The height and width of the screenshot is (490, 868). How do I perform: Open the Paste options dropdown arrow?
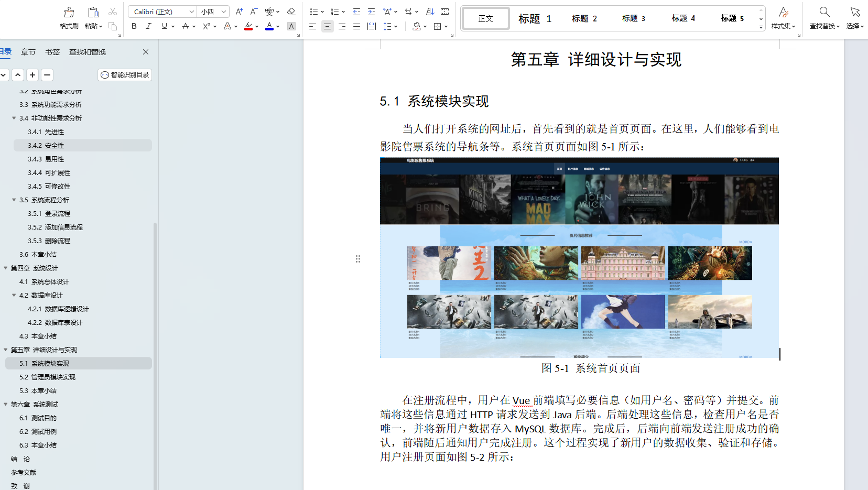point(101,26)
